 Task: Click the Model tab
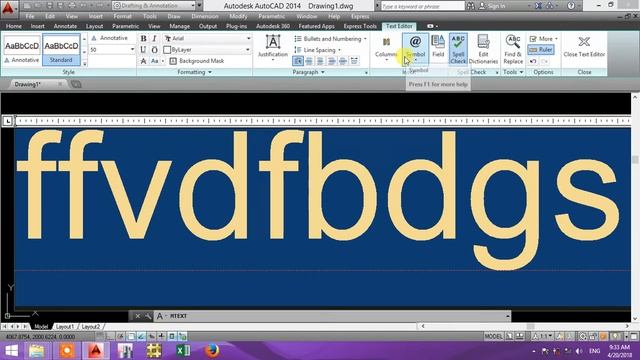click(x=41, y=327)
